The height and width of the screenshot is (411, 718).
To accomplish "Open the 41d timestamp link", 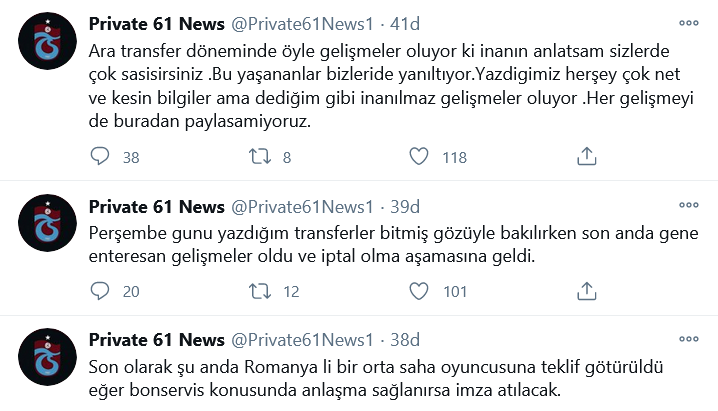I will (x=405, y=24).
